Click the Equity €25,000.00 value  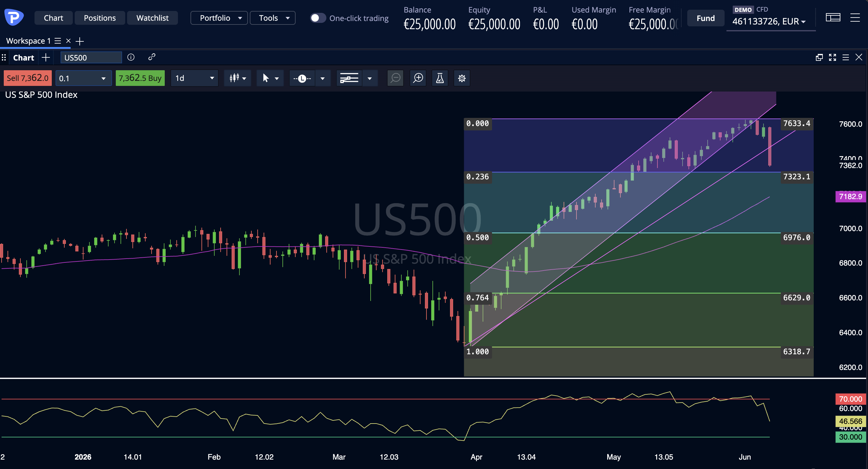tap(494, 24)
